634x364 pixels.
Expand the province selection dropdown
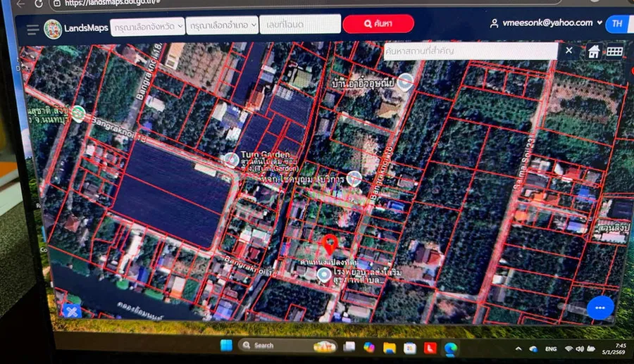(149, 26)
